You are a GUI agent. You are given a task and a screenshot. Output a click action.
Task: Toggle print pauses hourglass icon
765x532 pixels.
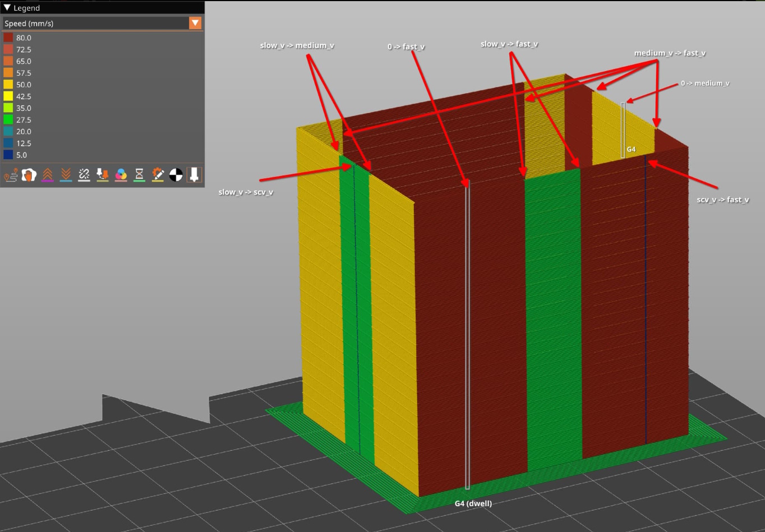tap(139, 175)
